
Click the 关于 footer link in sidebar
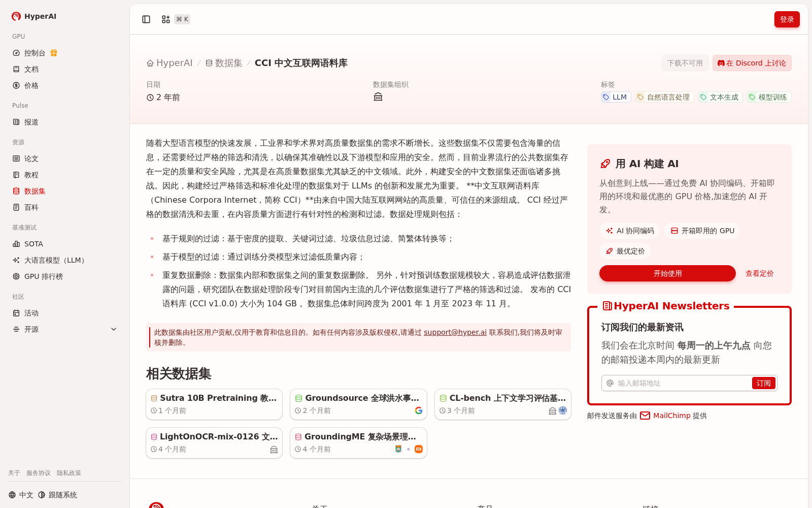coord(14,473)
